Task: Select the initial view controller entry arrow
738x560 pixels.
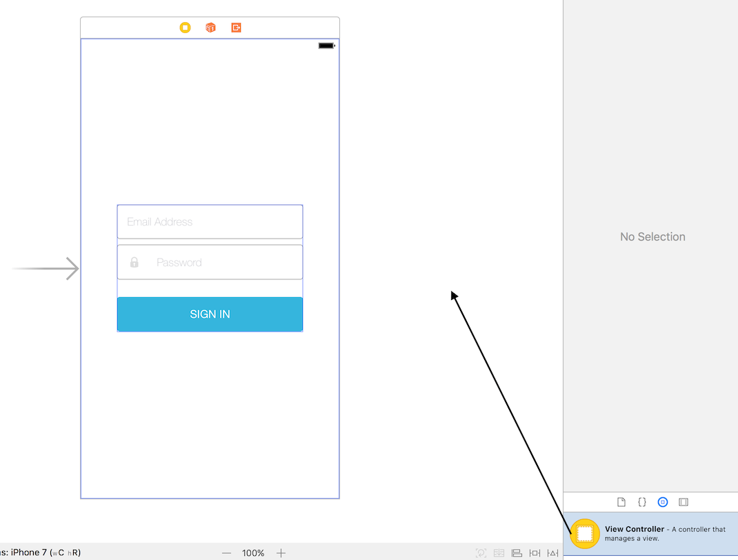Action: (46, 269)
